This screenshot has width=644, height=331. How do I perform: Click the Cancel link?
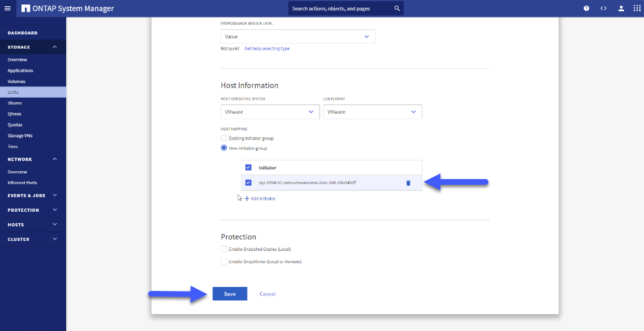click(267, 294)
